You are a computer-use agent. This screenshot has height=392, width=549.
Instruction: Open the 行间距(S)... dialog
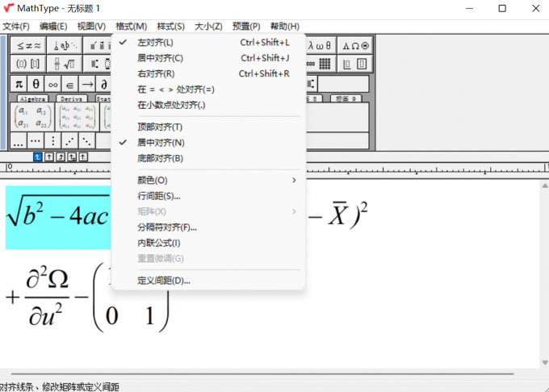click(x=208, y=196)
